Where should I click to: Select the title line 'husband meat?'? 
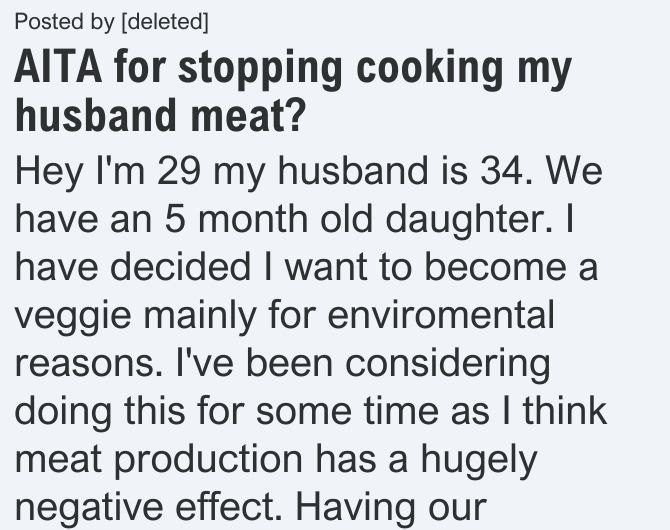[x=160, y=115]
